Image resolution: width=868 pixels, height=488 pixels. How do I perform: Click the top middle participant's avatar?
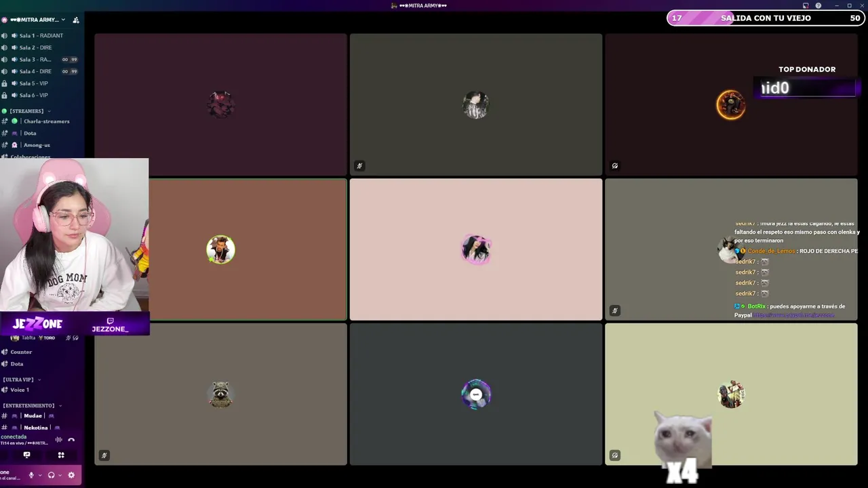(x=475, y=104)
